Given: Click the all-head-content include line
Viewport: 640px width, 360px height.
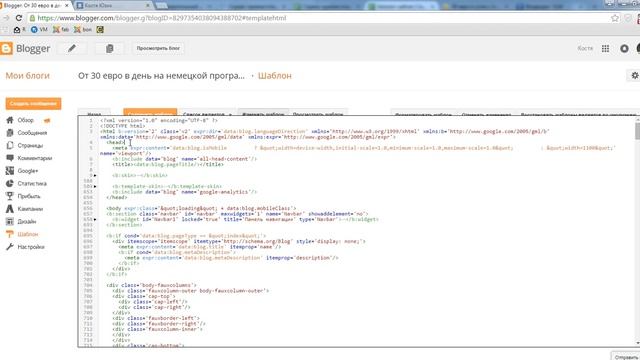Looking at the screenshot, I should pos(184,159).
